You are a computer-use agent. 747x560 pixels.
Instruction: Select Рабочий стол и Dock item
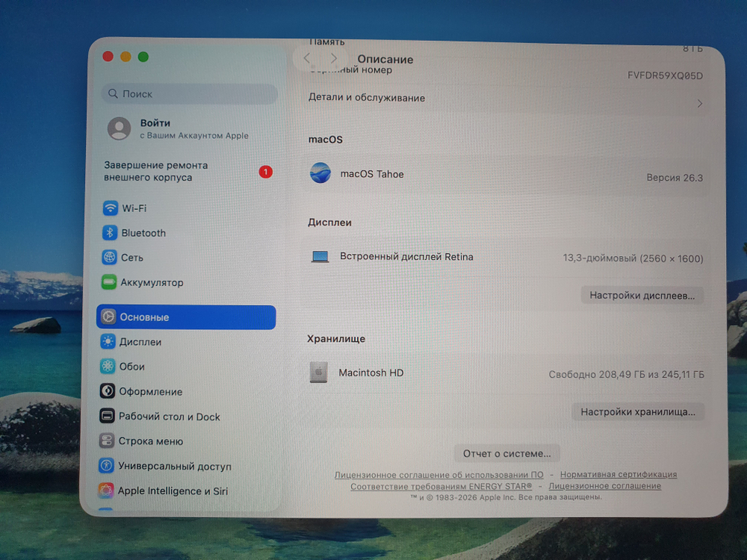(186, 416)
